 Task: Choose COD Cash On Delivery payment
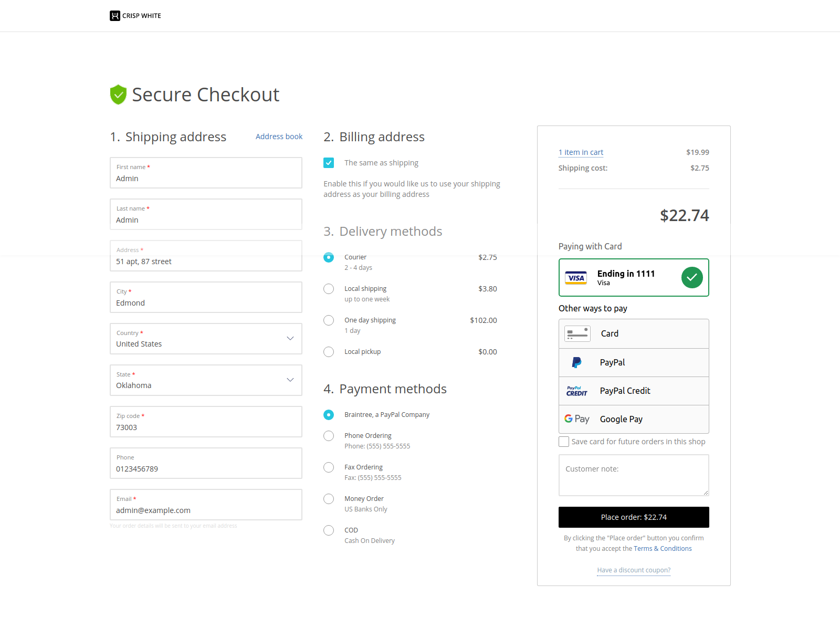click(x=329, y=530)
